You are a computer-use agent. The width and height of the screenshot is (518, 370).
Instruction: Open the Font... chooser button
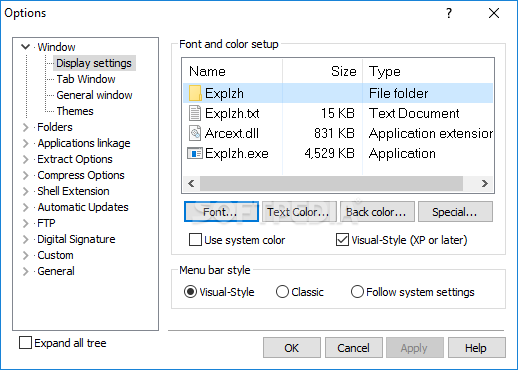point(221,212)
